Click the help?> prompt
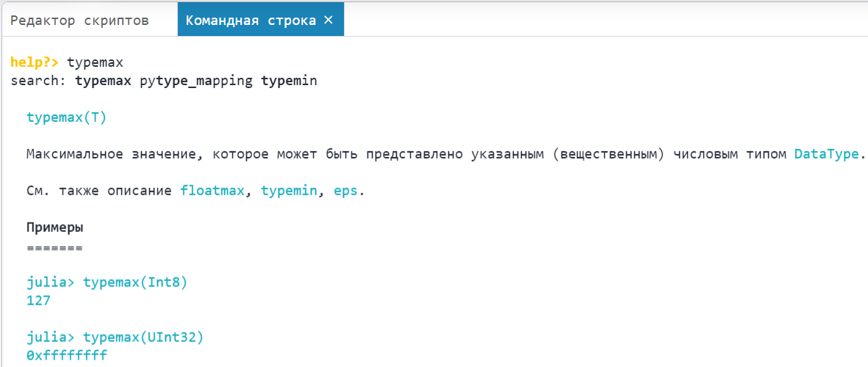Viewport: 868px width, 367px height. coord(34,62)
